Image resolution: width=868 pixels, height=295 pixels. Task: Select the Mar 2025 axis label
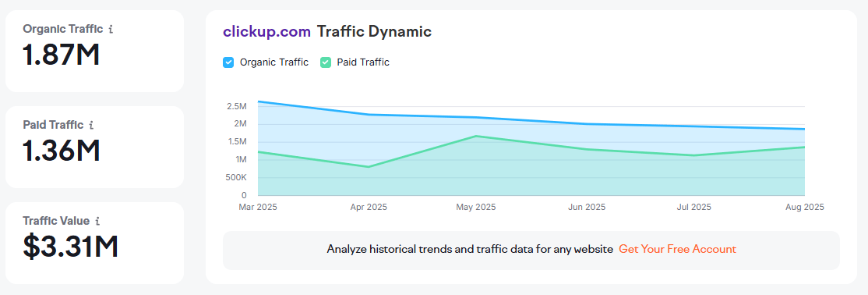[258, 208]
